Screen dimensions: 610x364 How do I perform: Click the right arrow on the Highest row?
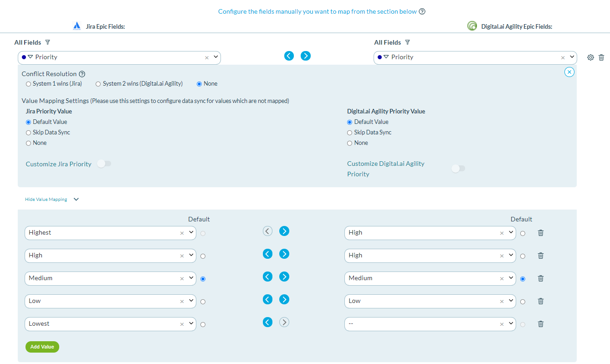click(284, 231)
